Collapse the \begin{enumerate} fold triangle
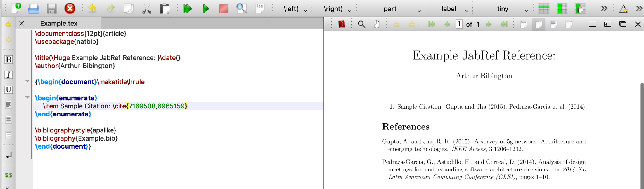This screenshot has width=644, height=189. tap(27, 97)
